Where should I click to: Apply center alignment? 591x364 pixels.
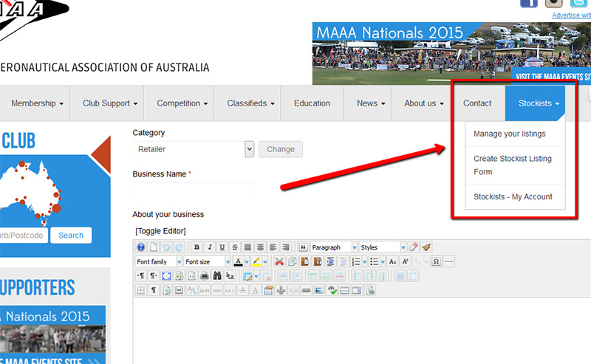pos(261,247)
